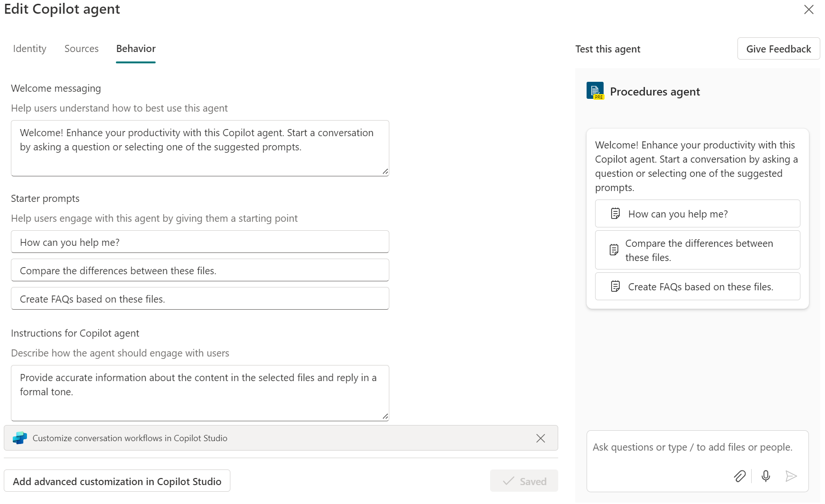
Task: Choose the 'Compare the differences' preview prompt
Action: (x=697, y=251)
